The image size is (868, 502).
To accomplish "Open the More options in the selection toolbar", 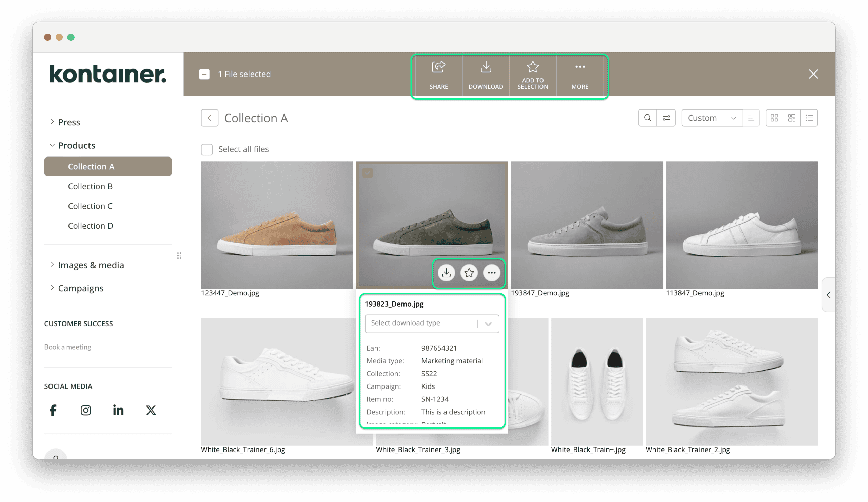I will (x=580, y=75).
